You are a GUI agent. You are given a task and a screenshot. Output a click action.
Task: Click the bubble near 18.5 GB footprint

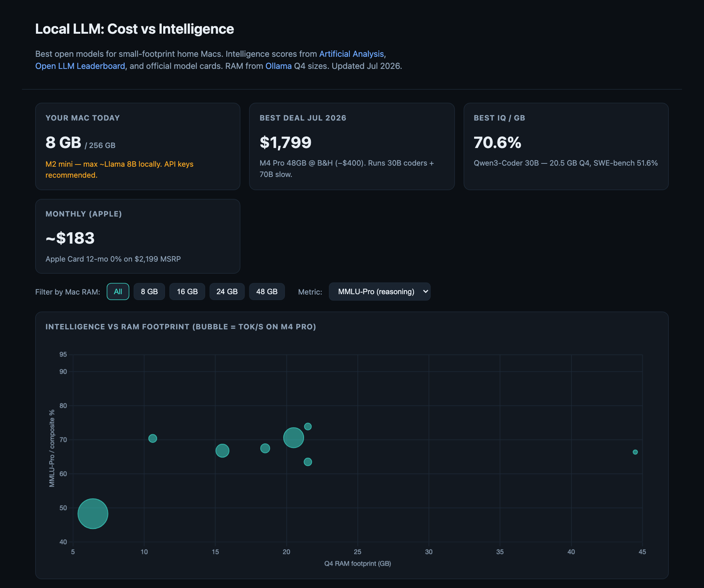265,448
